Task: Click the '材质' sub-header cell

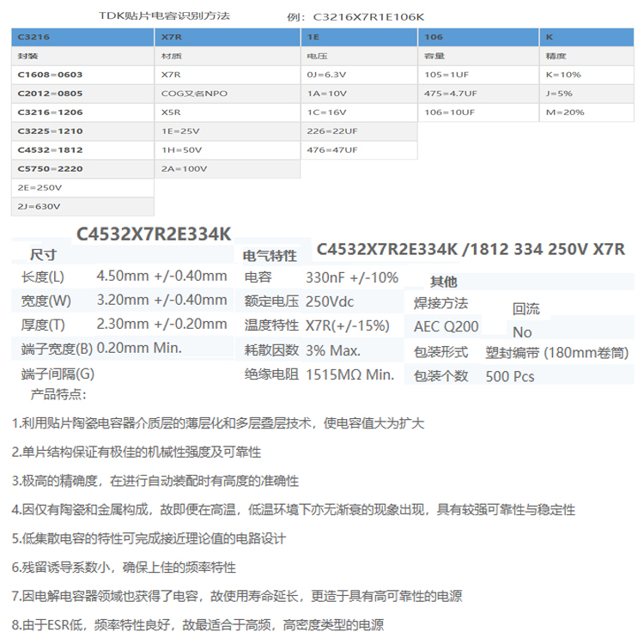Action: coord(228,56)
